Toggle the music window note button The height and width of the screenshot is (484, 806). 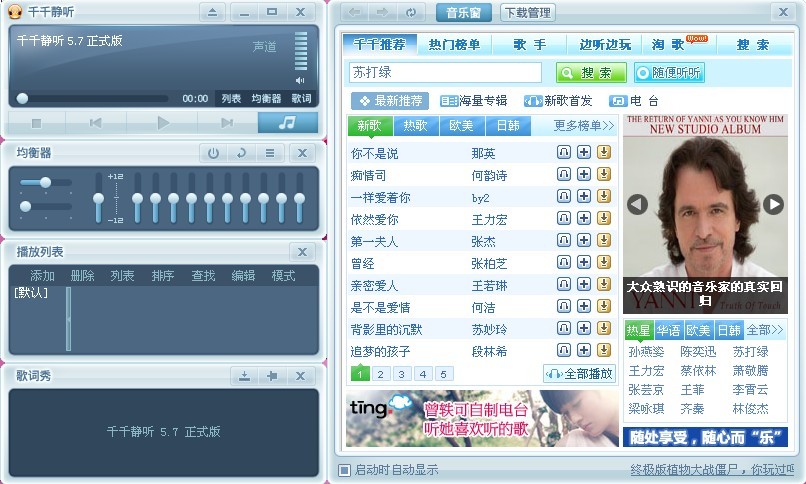(287, 123)
